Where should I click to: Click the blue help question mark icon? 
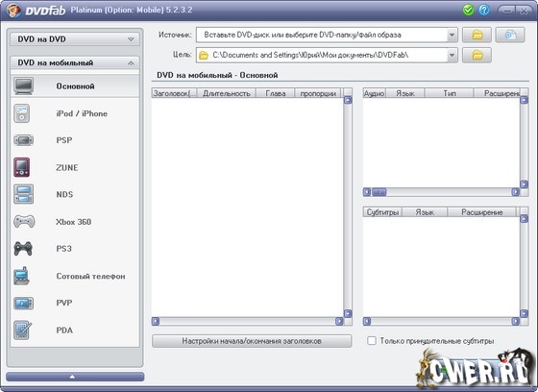(x=484, y=10)
